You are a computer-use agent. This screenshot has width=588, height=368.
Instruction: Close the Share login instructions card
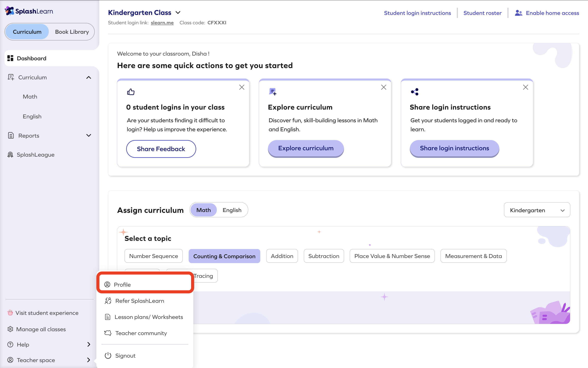point(525,87)
